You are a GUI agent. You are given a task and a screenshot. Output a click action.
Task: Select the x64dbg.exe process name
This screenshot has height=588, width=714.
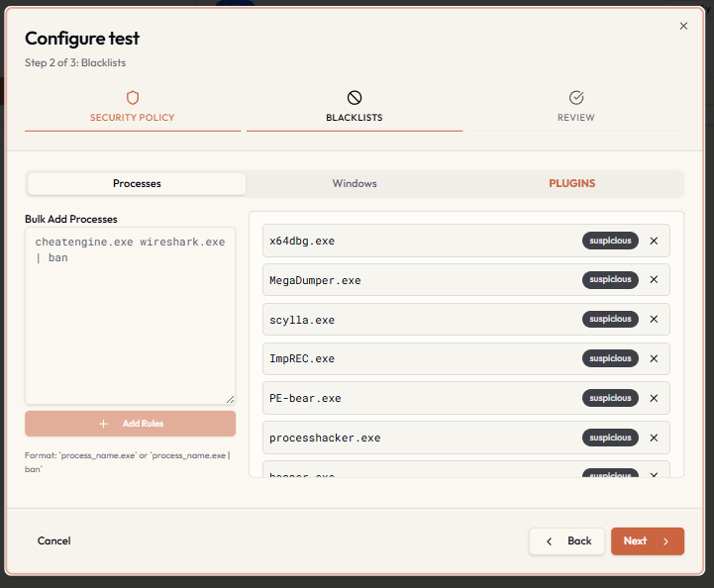[x=302, y=242]
